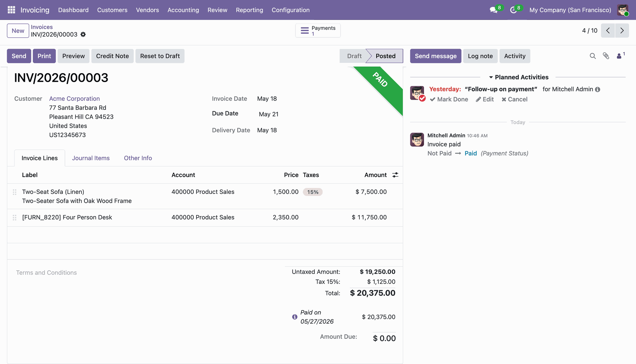Click the Draft status in the statusbar

(354, 56)
